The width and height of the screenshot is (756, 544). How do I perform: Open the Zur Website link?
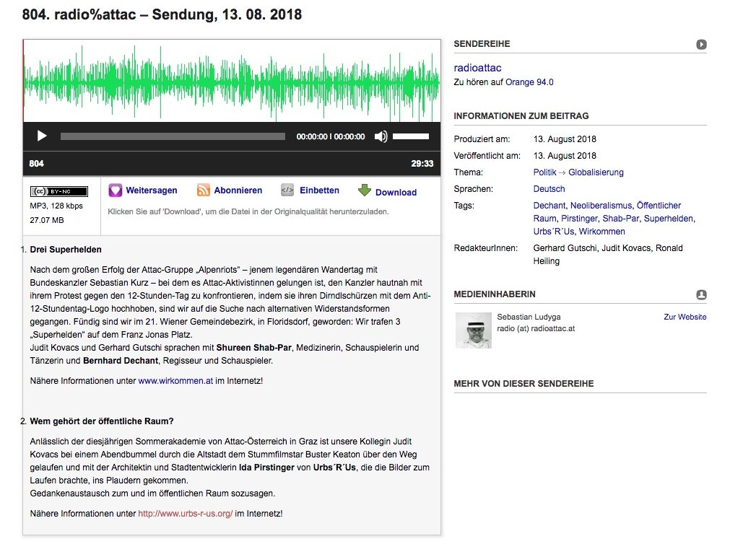(x=685, y=317)
